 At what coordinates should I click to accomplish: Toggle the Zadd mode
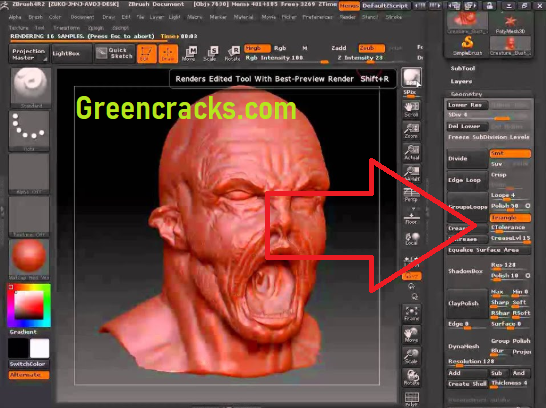[x=338, y=48]
